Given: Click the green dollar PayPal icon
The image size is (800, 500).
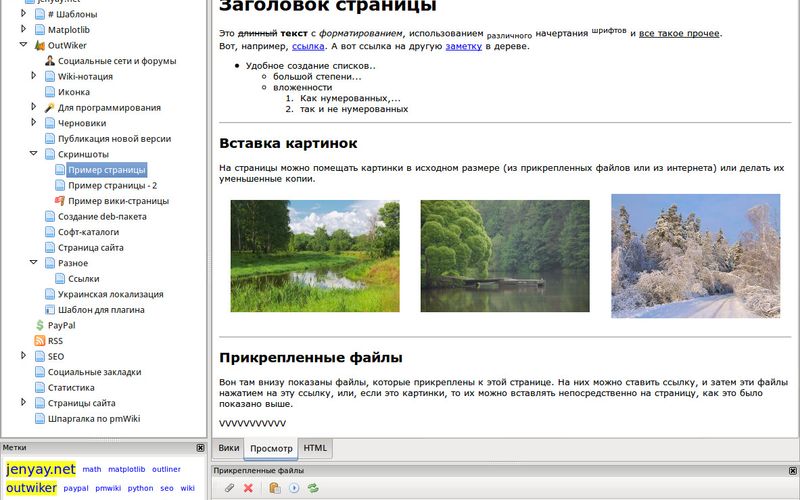Looking at the screenshot, I should (39, 325).
